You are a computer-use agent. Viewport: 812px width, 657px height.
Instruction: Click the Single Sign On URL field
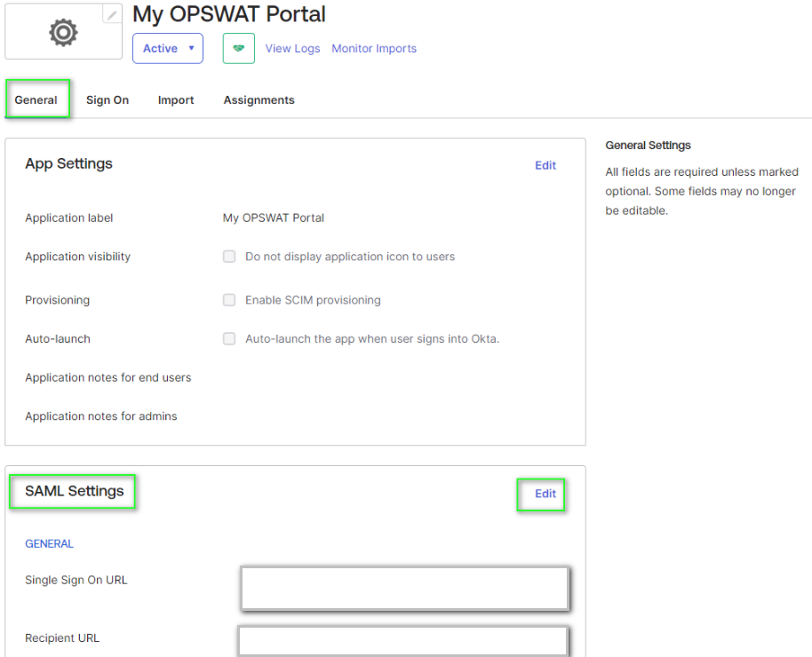pyautogui.click(x=404, y=588)
